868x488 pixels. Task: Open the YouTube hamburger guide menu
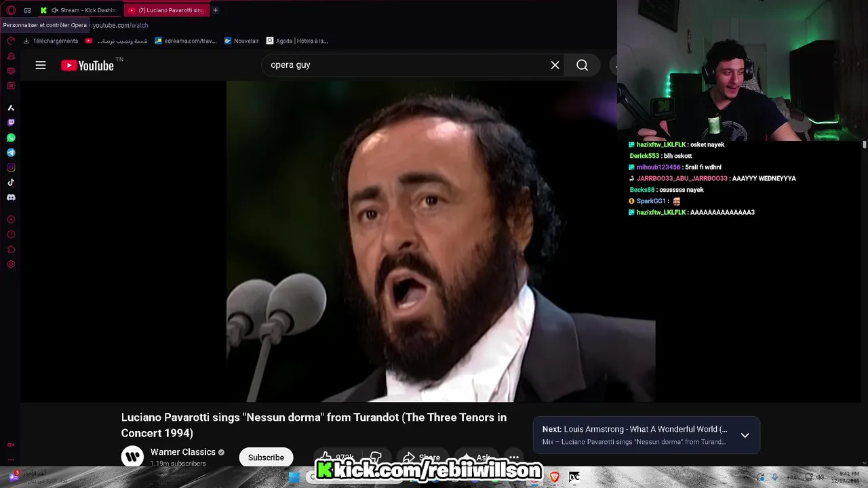click(x=41, y=65)
